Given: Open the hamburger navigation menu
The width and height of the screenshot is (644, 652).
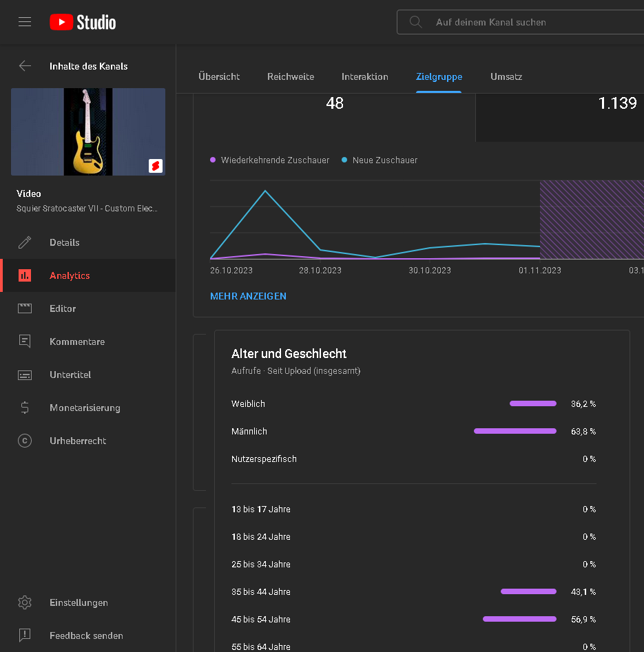Looking at the screenshot, I should (25, 22).
